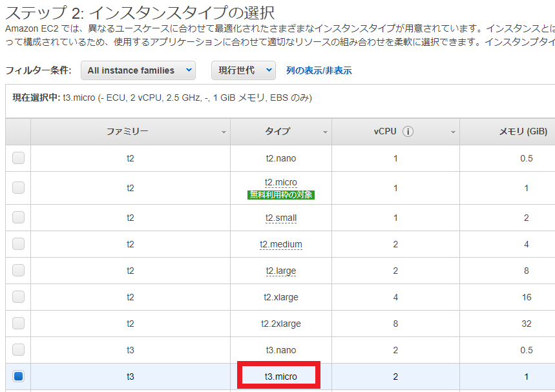Click the t2.xlarge type text
The image size is (555, 392).
click(x=281, y=297)
